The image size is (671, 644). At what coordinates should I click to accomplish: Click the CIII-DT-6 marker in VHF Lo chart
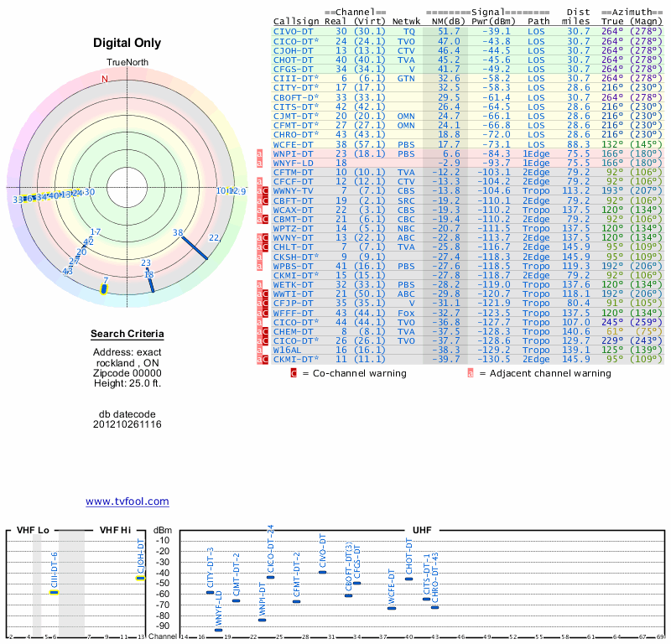[x=55, y=592]
